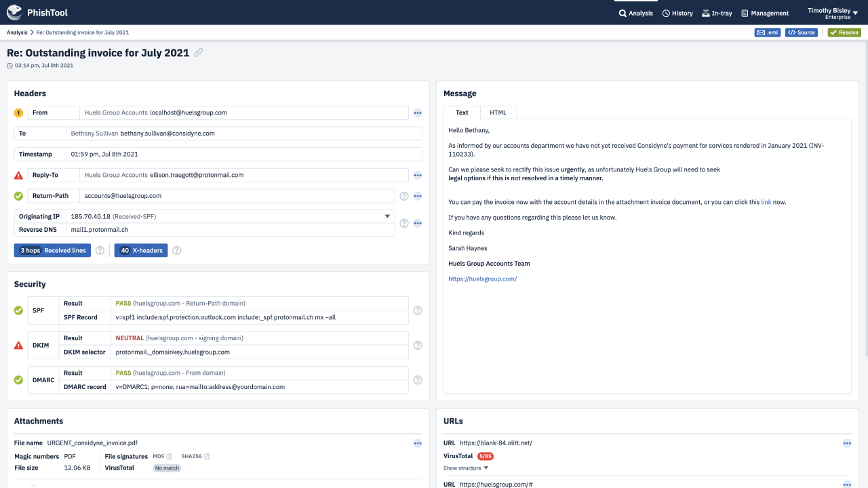The image size is (868, 488).
Task: Click the green DMARC pass check icon
Action: (x=18, y=380)
